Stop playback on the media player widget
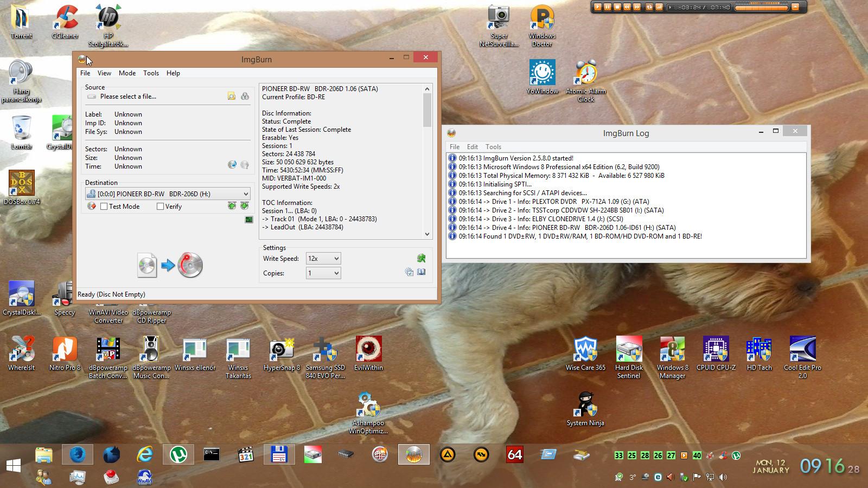The width and height of the screenshot is (868, 488). (x=617, y=7)
